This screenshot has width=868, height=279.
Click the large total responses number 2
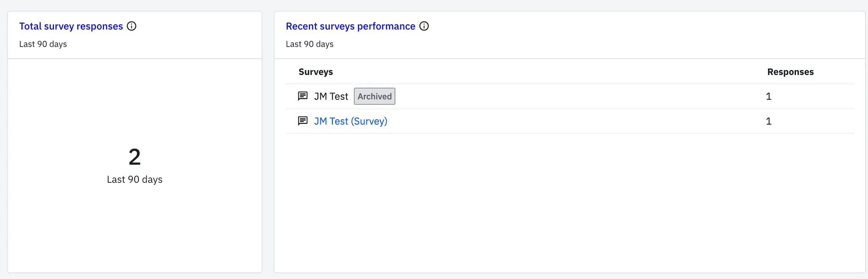click(x=134, y=157)
